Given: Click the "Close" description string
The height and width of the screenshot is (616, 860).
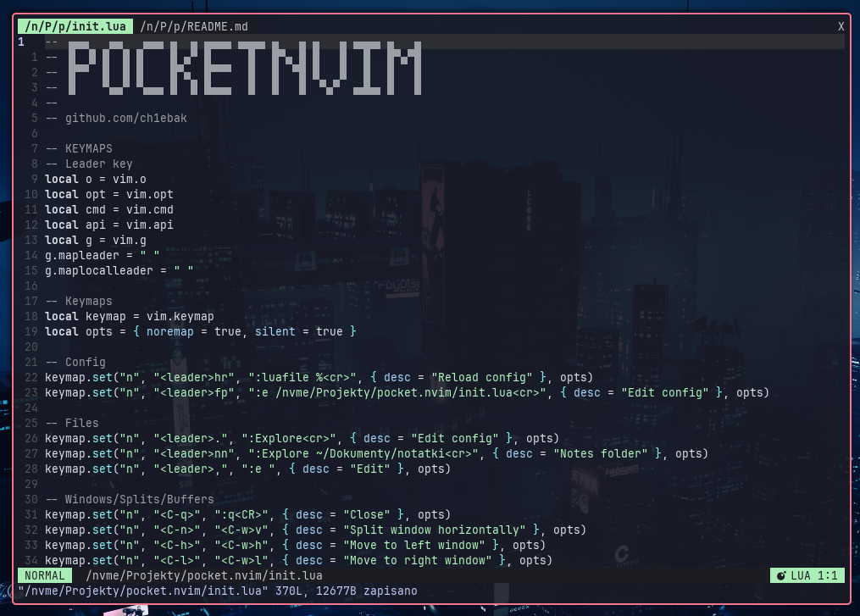Looking at the screenshot, I should coord(367,514).
